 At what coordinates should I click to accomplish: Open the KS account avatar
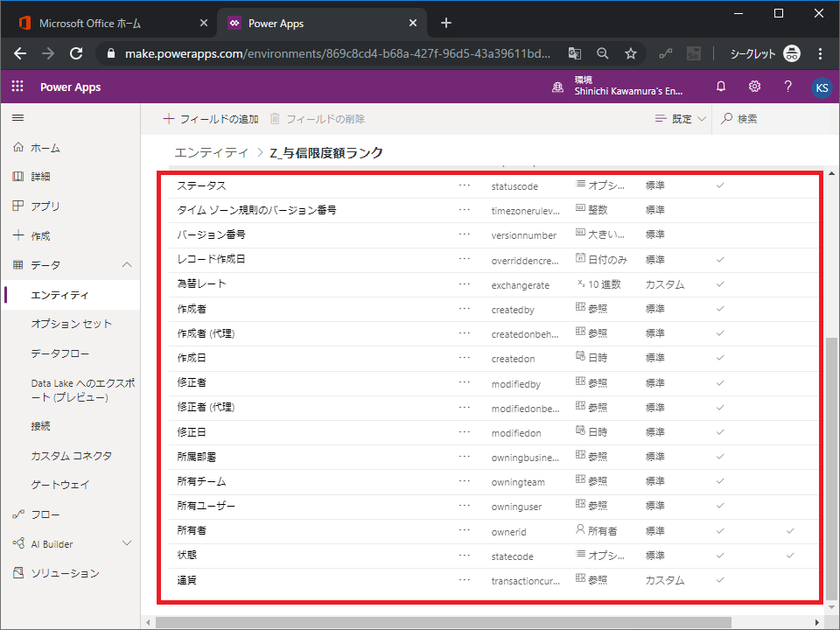(x=822, y=87)
